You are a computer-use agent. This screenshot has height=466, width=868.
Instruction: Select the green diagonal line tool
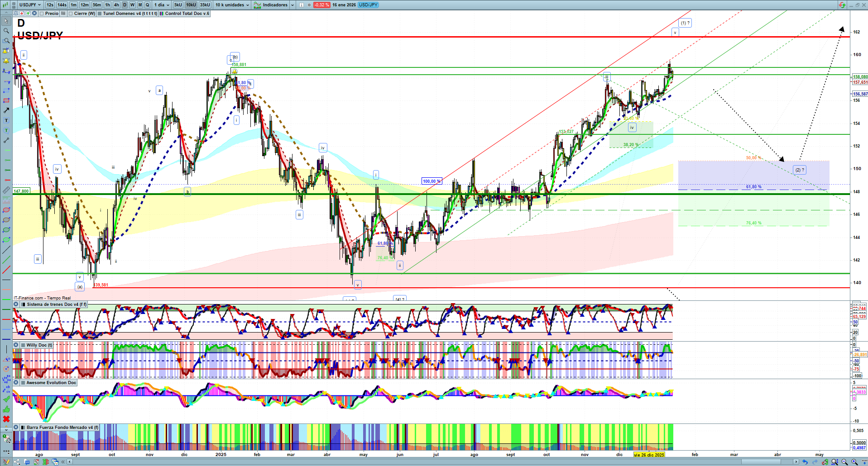point(6,260)
